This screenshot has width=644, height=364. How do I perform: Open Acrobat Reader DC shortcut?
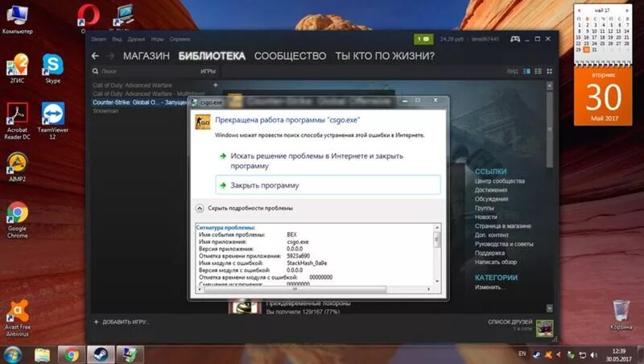point(17,121)
